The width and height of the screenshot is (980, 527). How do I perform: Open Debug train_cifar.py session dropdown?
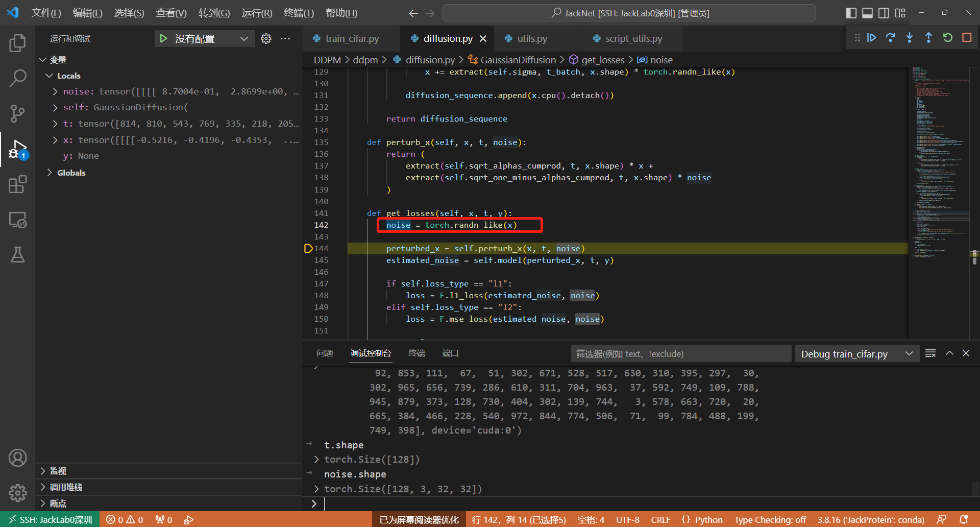click(857, 354)
